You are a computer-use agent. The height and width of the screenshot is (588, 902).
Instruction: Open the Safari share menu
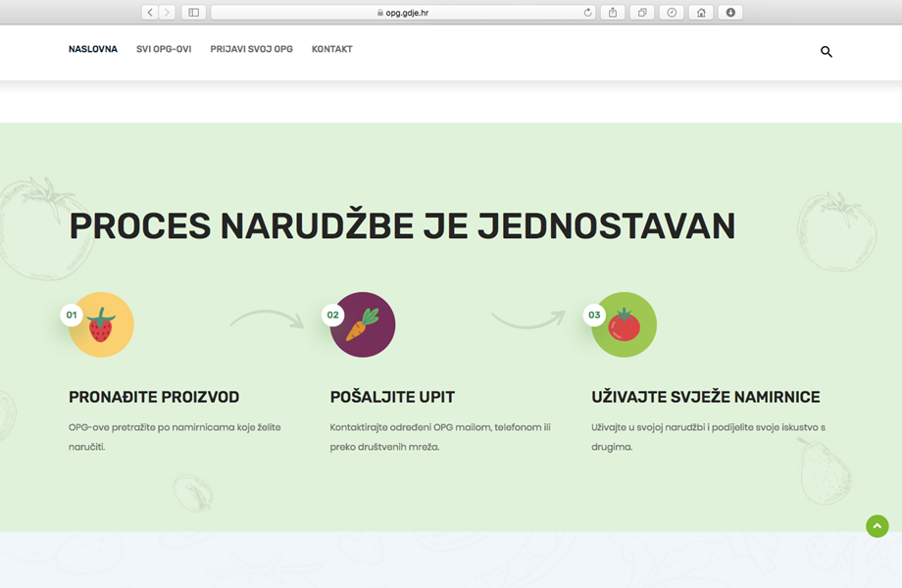[613, 13]
